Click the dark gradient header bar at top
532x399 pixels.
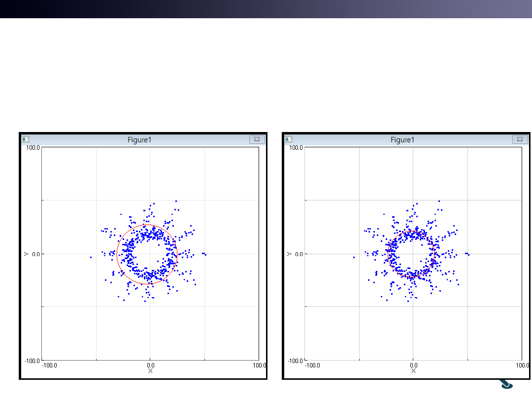(266, 9)
